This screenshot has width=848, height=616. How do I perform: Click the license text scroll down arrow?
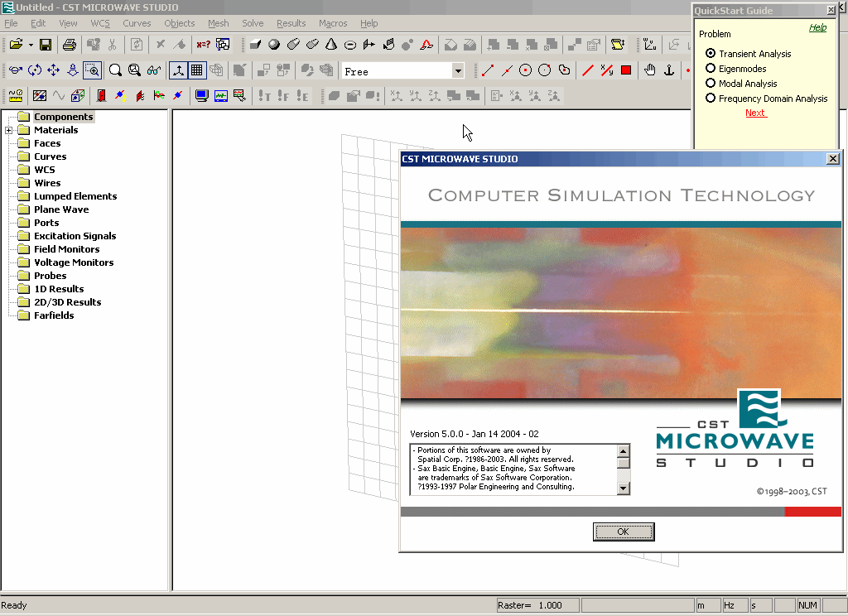[x=623, y=488]
